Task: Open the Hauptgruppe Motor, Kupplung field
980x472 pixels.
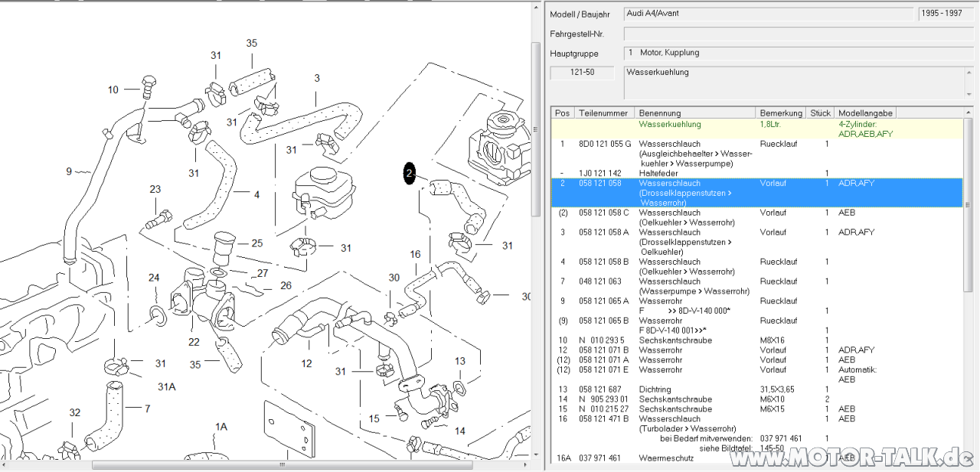Action: (x=799, y=54)
